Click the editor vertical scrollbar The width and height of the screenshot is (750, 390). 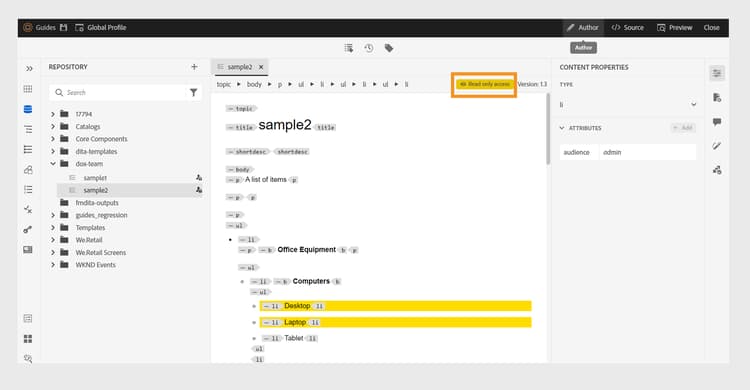pos(548,129)
